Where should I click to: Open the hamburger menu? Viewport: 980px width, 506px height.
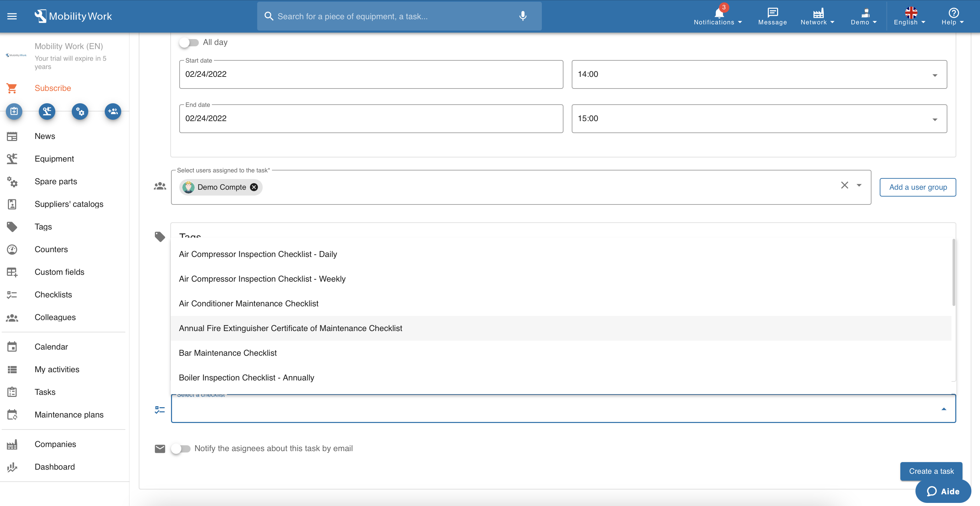point(12,16)
